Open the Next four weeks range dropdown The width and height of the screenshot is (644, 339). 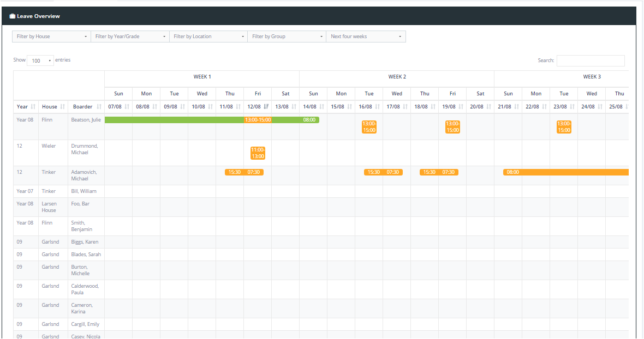click(366, 37)
